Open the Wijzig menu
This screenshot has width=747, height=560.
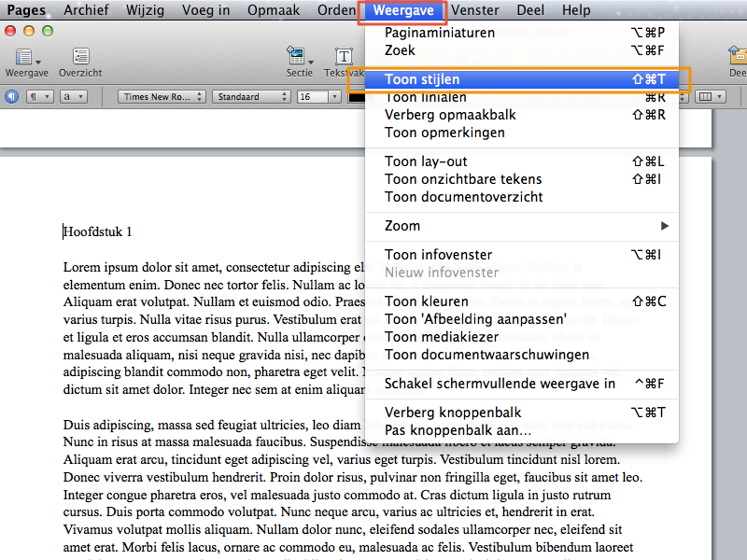tap(145, 10)
